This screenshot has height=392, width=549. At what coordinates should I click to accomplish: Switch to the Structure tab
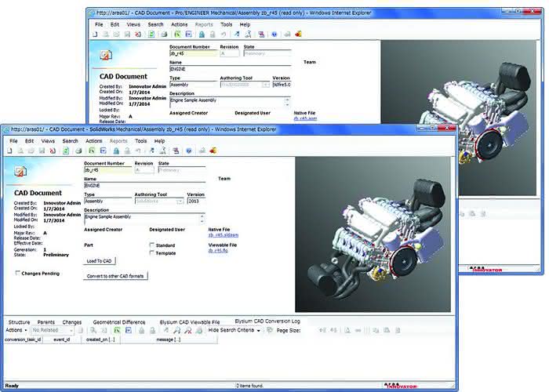pyautogui.click(x=19, y=322)
